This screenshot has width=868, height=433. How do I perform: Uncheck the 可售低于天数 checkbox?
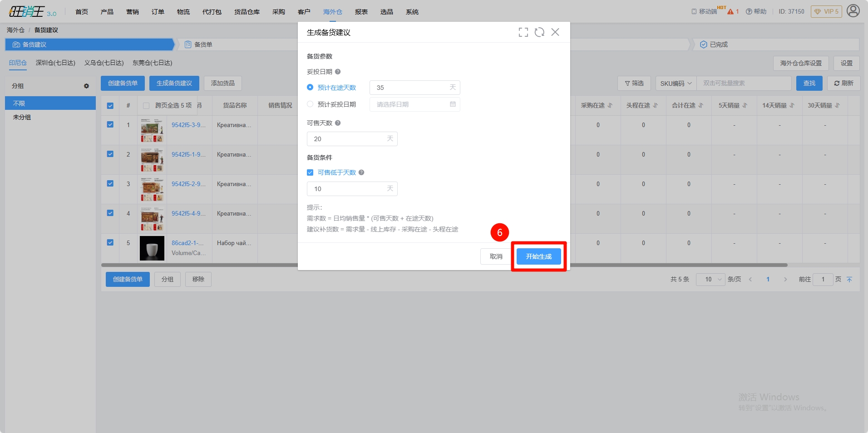[310, 172]
